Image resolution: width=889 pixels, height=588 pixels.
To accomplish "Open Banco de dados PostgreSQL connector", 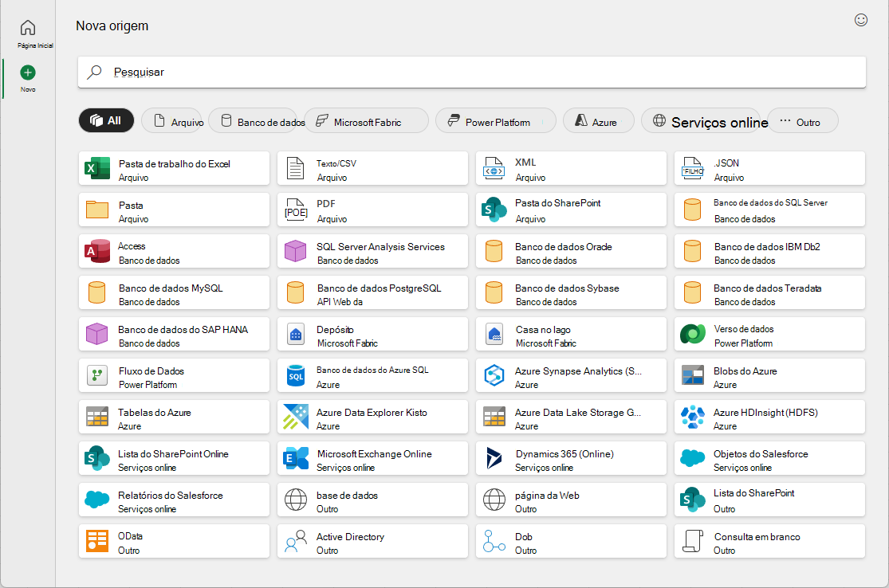I will click(x=372, y=293).
